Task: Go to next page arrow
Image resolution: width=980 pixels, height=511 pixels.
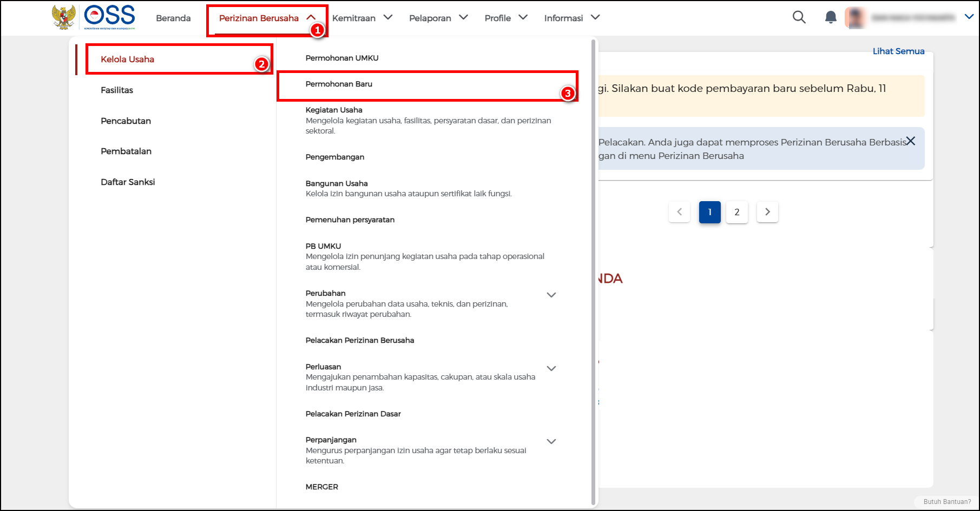Action: [767, 212]
